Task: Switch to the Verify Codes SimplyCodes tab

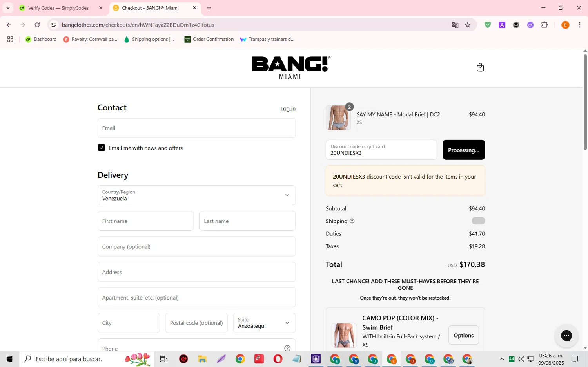Action: [61, 8]
